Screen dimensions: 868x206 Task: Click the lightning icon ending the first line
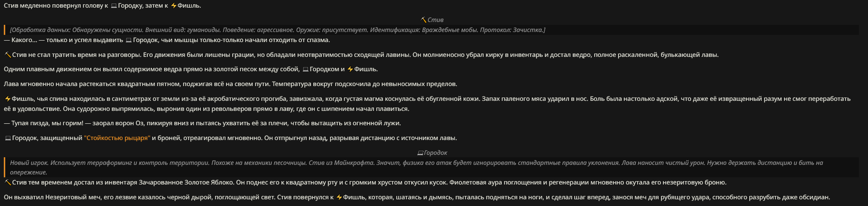tap(174, 6)
